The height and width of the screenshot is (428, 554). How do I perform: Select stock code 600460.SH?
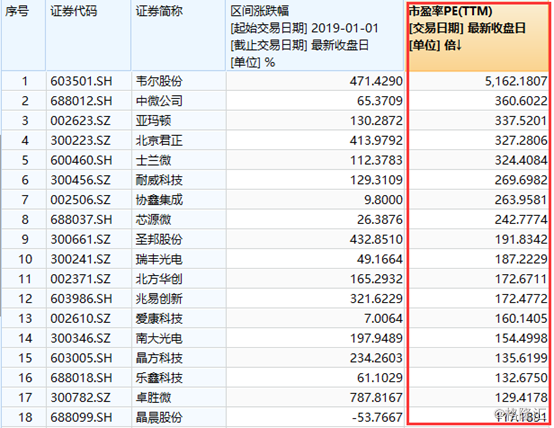pos(81,160)
